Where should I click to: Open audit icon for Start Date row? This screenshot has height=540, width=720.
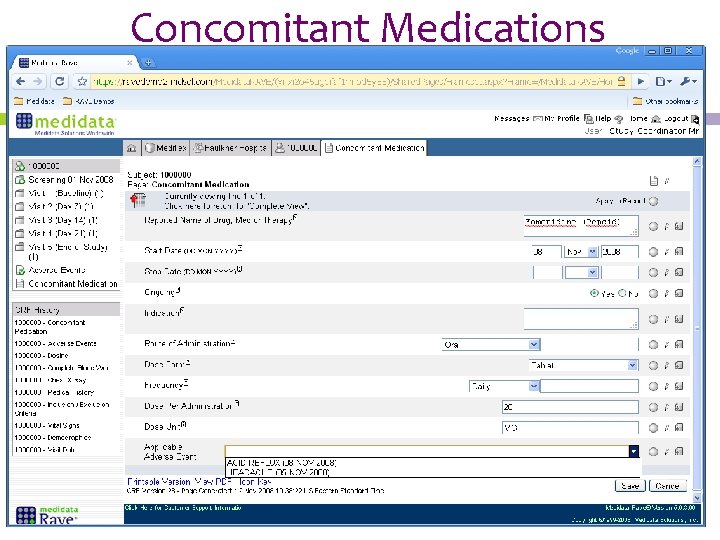coord(679,251)
